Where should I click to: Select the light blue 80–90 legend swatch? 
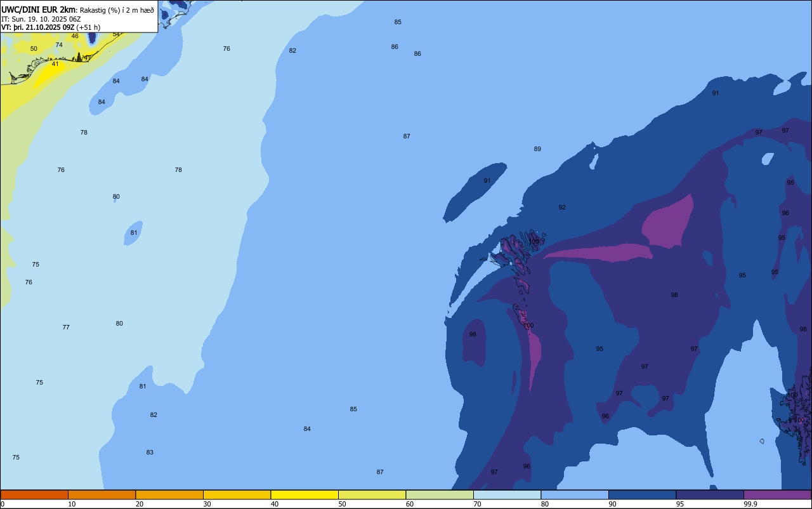575,494
